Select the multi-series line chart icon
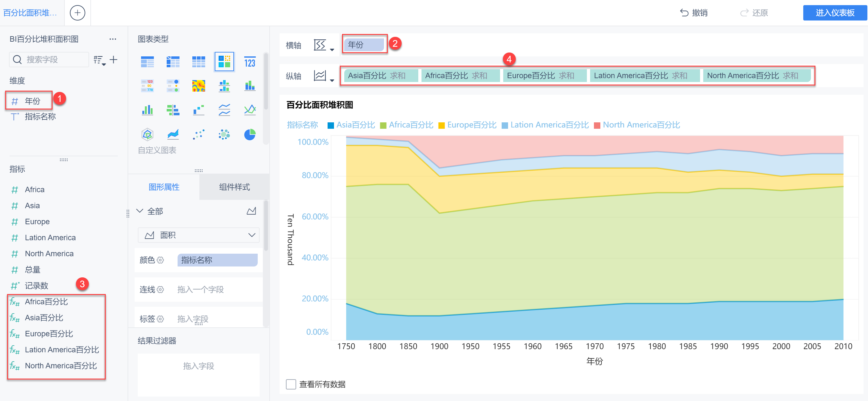 click(x=250, y=110)
